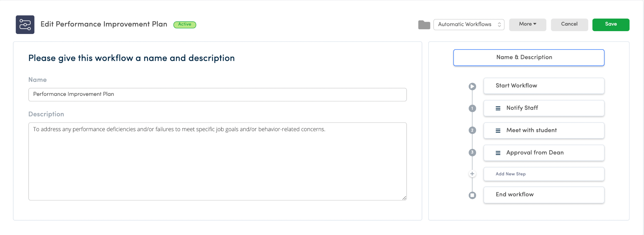The height and width of the screenshot is (235, 644).
Task: Click the Add New Step link
Action: tap(511, 174)
